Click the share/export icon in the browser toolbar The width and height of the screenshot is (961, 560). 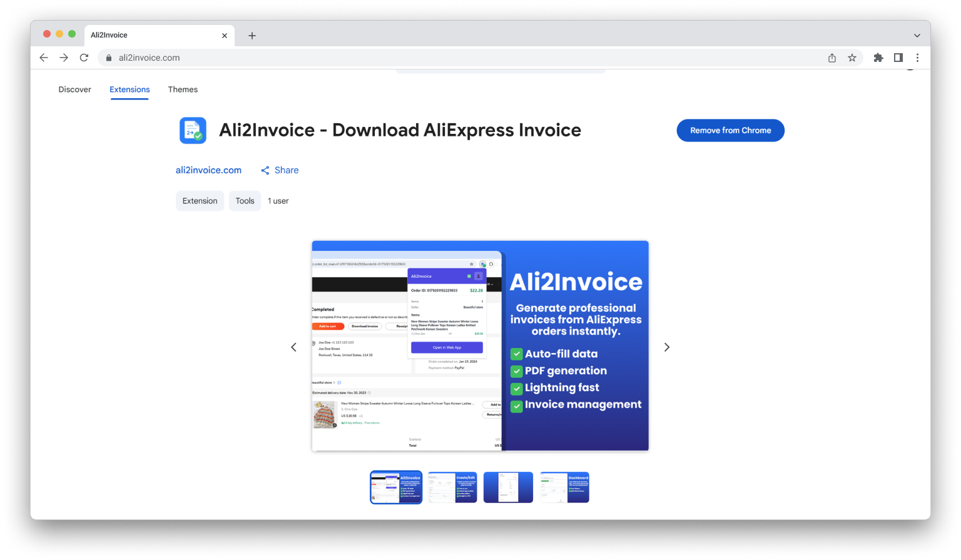point(831,57)
